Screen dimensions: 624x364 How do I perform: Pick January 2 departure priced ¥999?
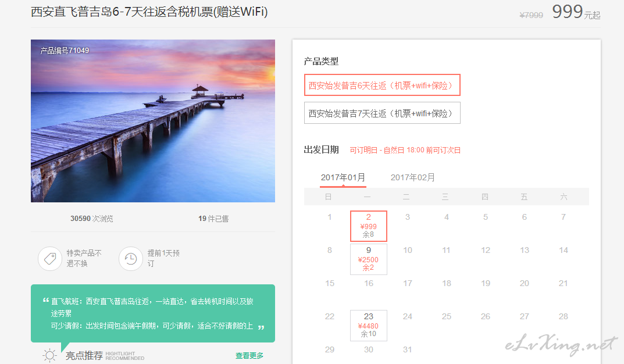tap(369, 226)
